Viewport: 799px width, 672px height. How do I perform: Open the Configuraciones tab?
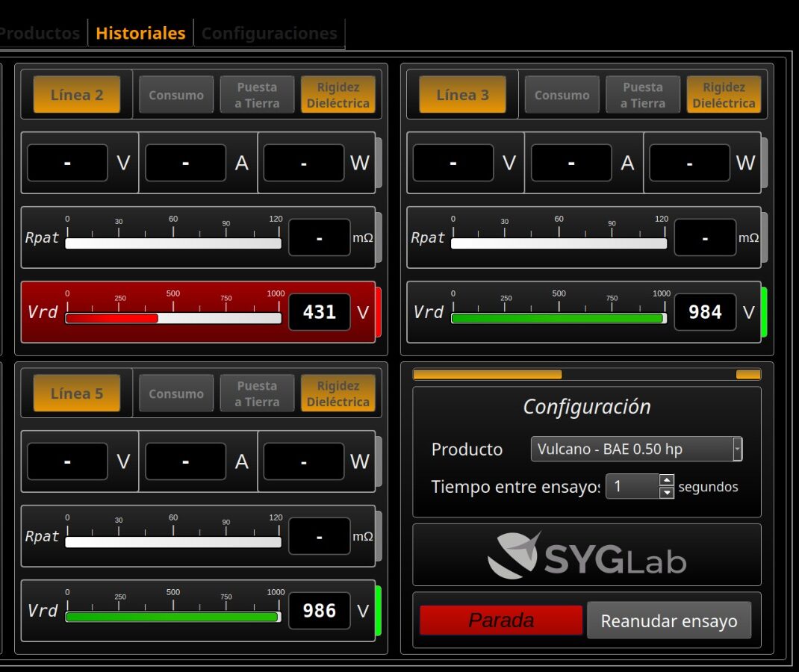pyautogui.click(x=269, y=34)
